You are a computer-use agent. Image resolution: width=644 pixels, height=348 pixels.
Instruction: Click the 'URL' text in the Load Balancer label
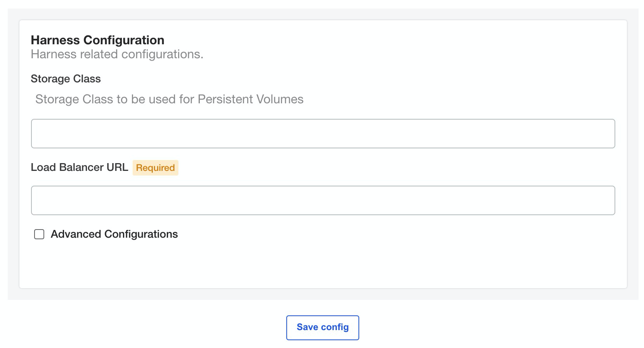click(117, 167)
